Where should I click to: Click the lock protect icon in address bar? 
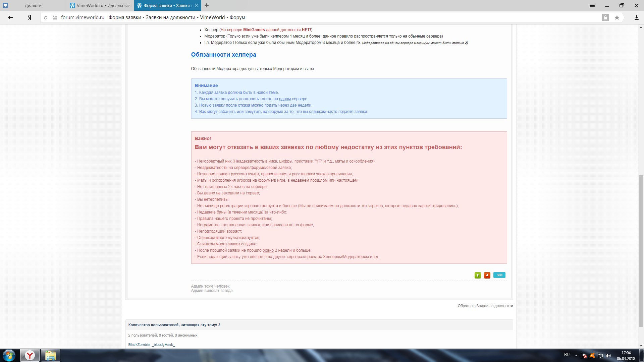pos(605,17)
